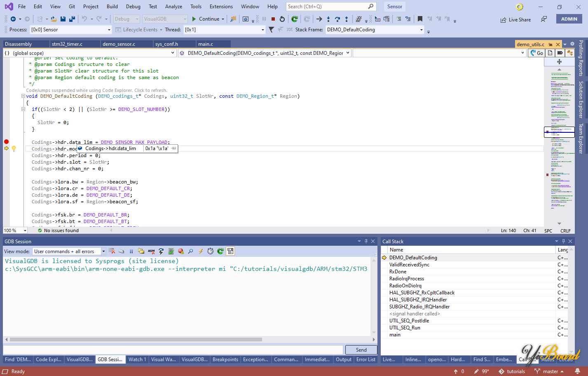Viewport: 588px width, 376px height.
Task: Open the Stack Frame dropdown
Action: click(421, 30)
